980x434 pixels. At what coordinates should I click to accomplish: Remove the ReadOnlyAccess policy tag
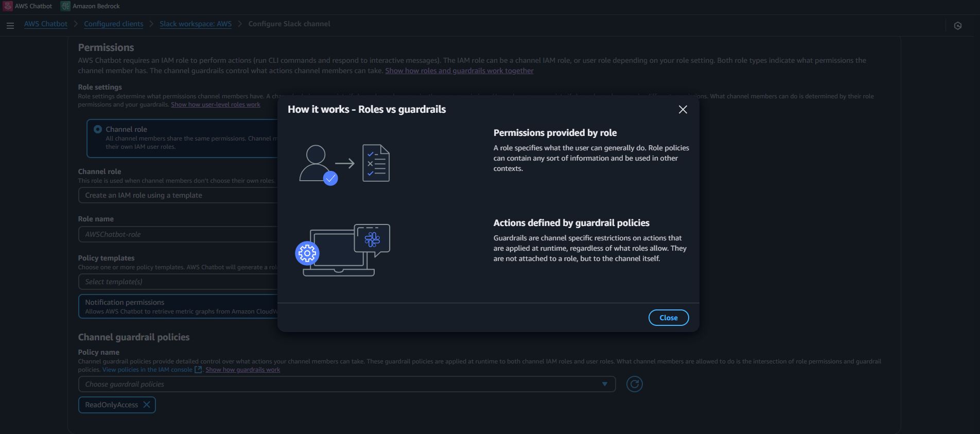pos(147,405)
